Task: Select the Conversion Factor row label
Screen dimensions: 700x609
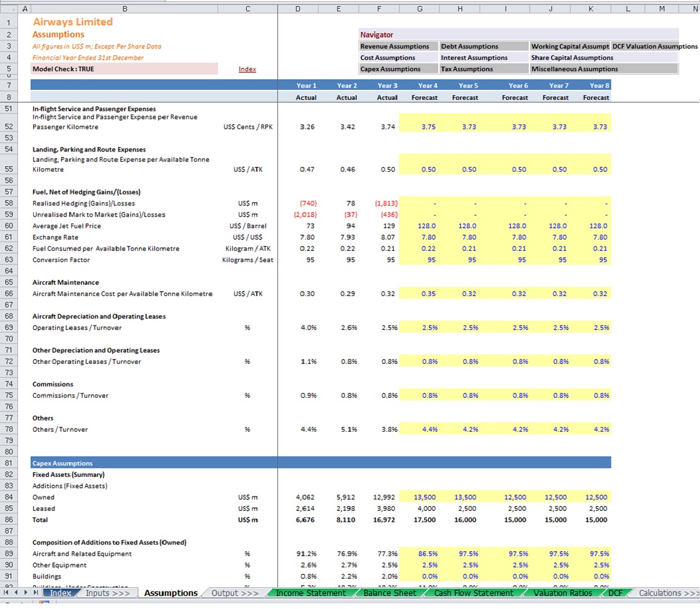Action: pyautogui.click(x=61, y=260)
